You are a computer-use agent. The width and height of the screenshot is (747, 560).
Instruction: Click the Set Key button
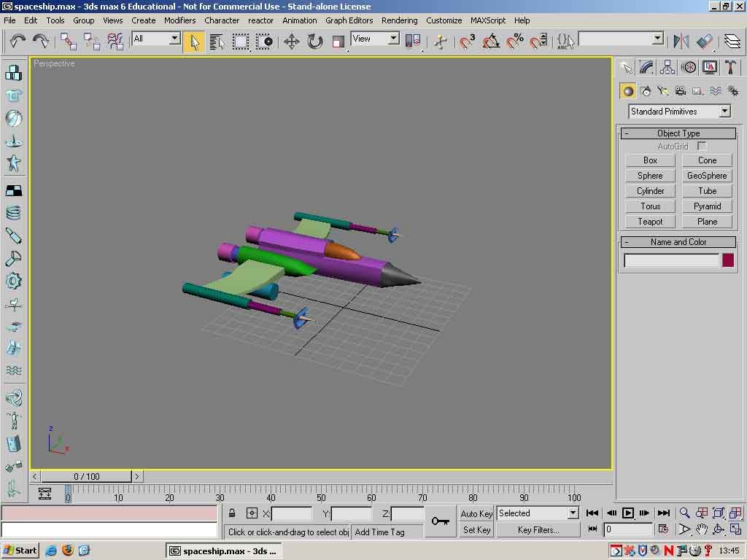(476, 530)
